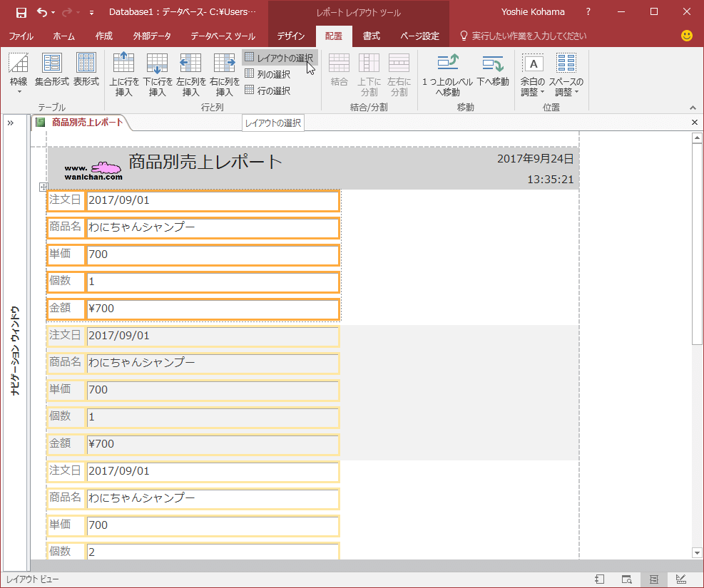Image resolution: width=704 pixels, height=588 pixels.
Task: Close the report with the tab X button
Action: coord(695,122)
